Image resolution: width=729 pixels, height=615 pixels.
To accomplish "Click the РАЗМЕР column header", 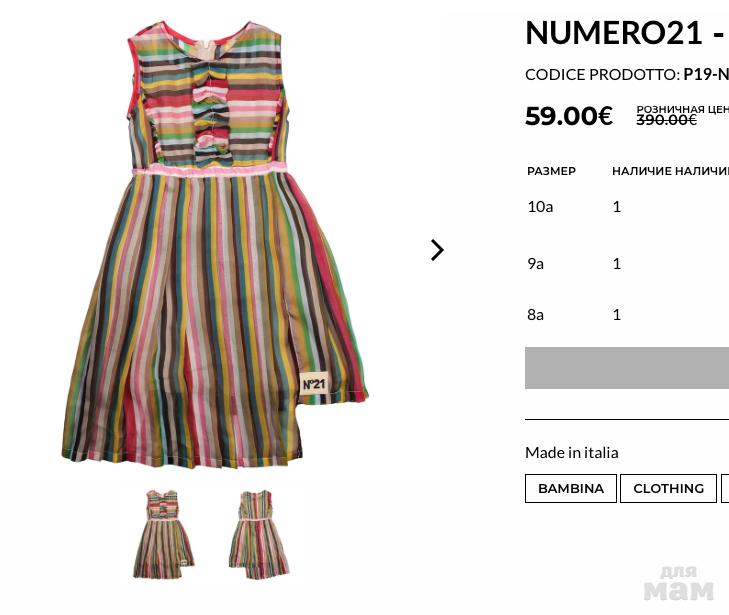I will 551,171.
